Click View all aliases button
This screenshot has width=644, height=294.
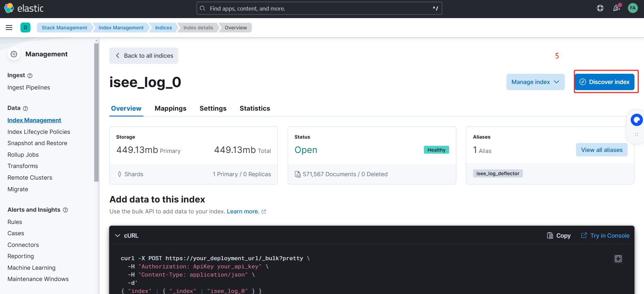click(x=602, y=150)
